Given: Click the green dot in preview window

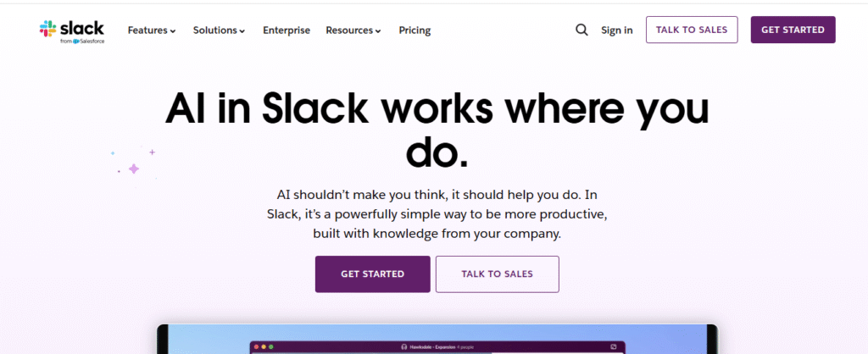Looking at the screenshot, I should pyautogui.click(x=271, y=347).
